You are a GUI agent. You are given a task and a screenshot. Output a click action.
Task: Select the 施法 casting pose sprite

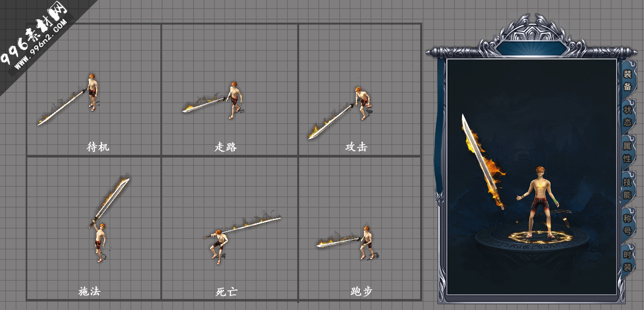(x=108, y=219)
